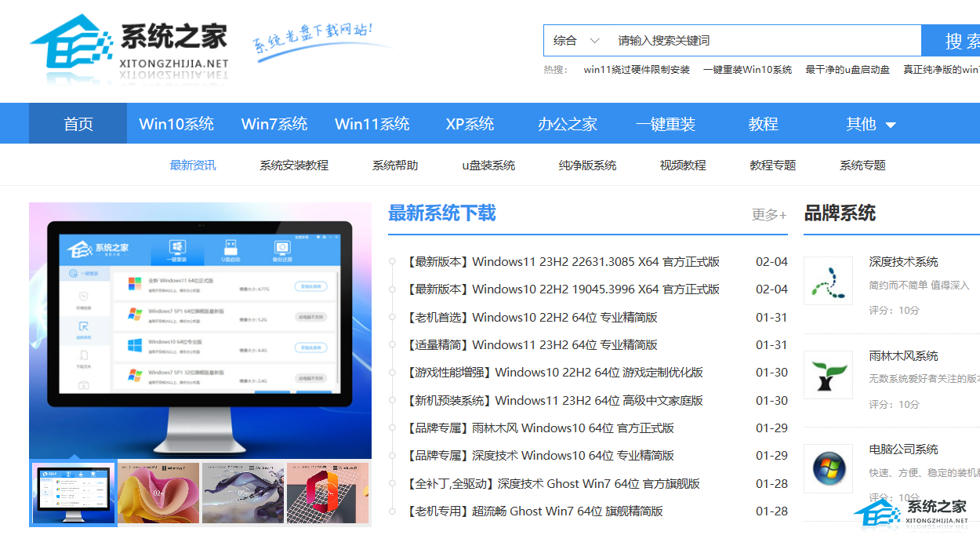Select the u盘装系统 sub-nav link

pyautogui.click(x=488, y=166)
